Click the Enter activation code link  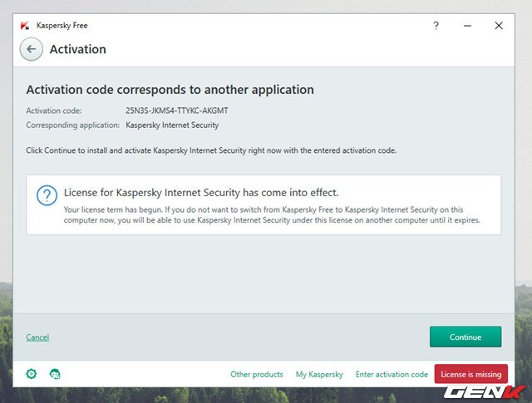[x=392, y=374]
